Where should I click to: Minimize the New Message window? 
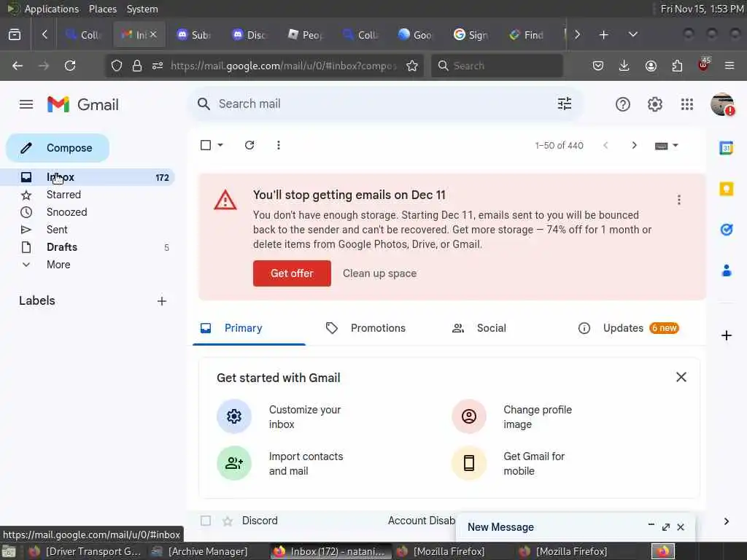(651, 525)
